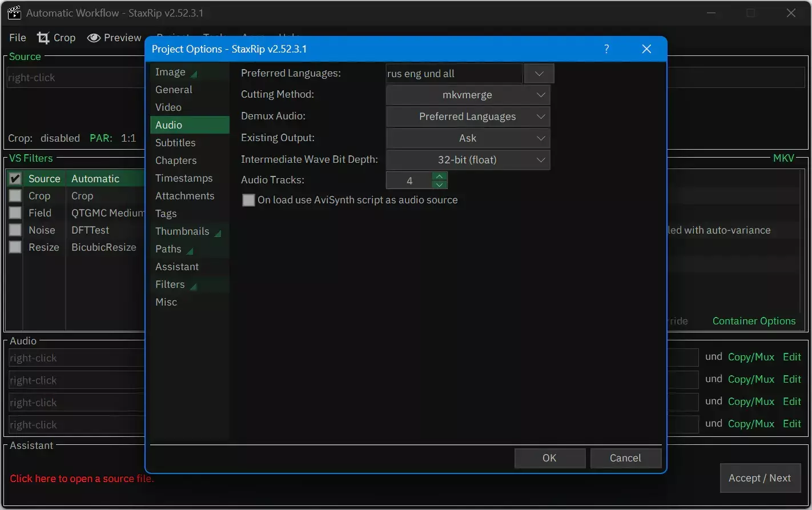The width and height of the screenshot is (812, 510).
Task: Close the Project Options dialog
Action: click(646, 49)
